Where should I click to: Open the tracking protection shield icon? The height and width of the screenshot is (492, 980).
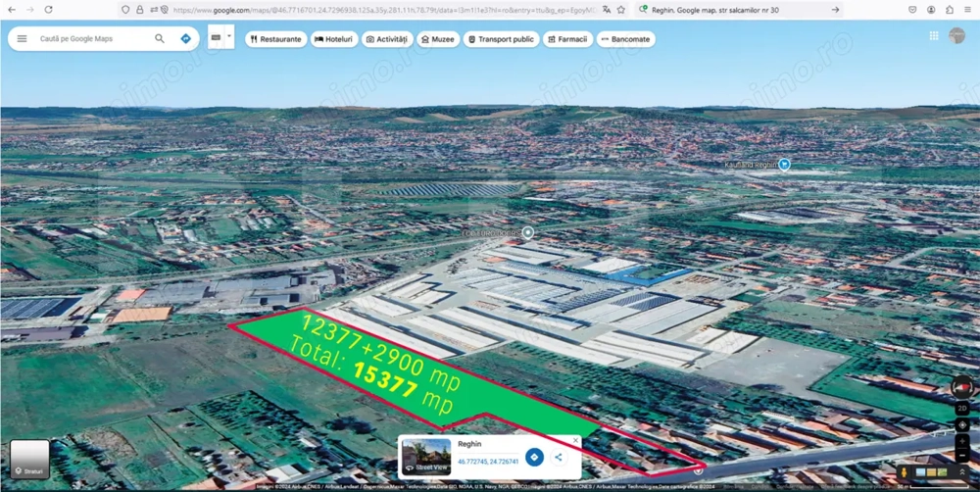[125, 10]
